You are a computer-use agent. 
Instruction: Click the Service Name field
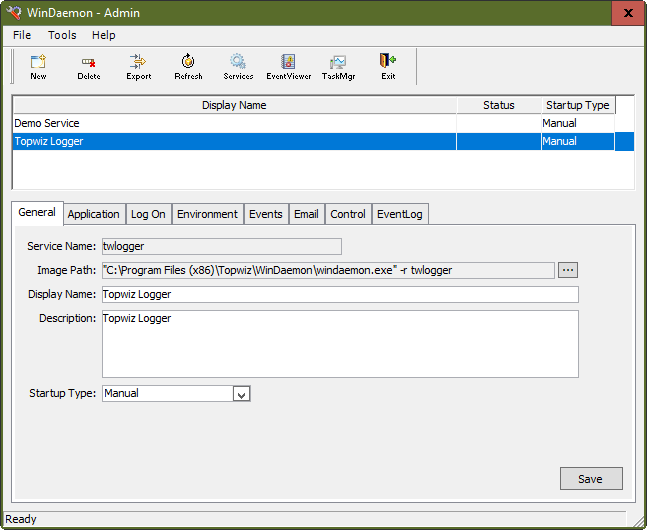click(222, 246)
